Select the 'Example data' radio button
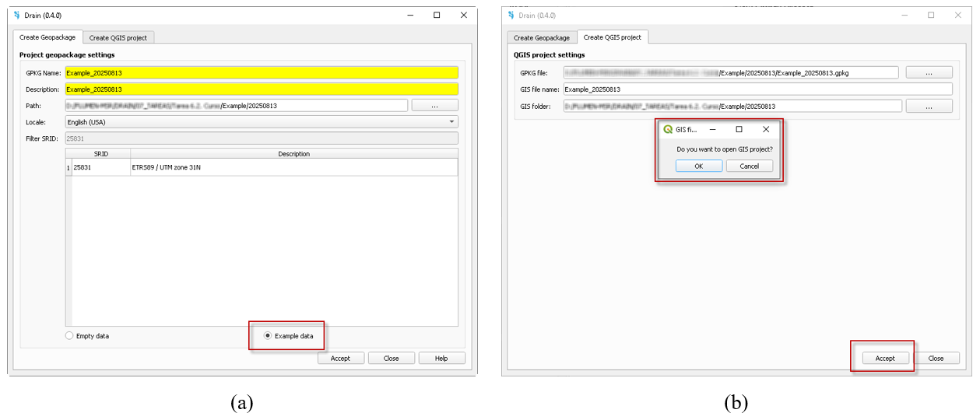 [269, 336]
